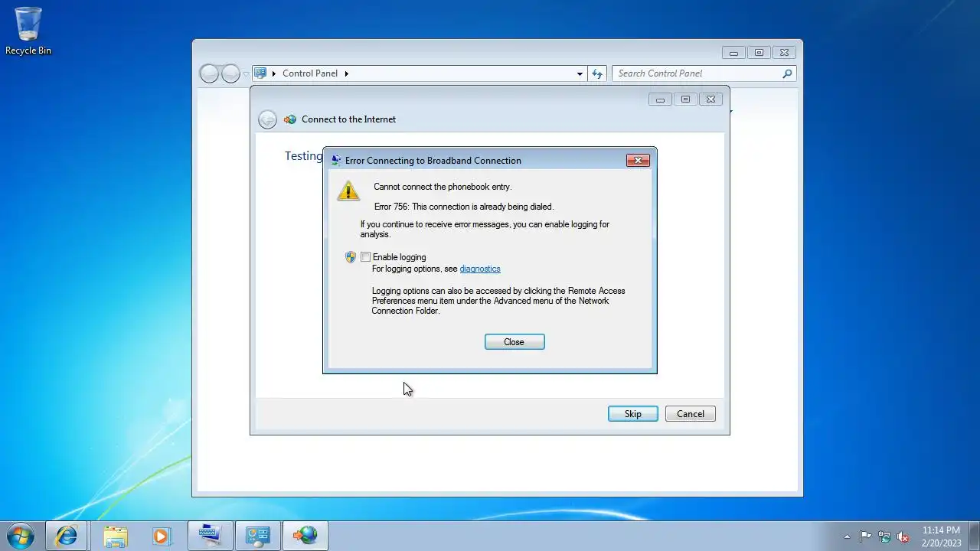Expand the breadcrumb arrow before Control Panel
980x551 pixels.
point(274,73)
